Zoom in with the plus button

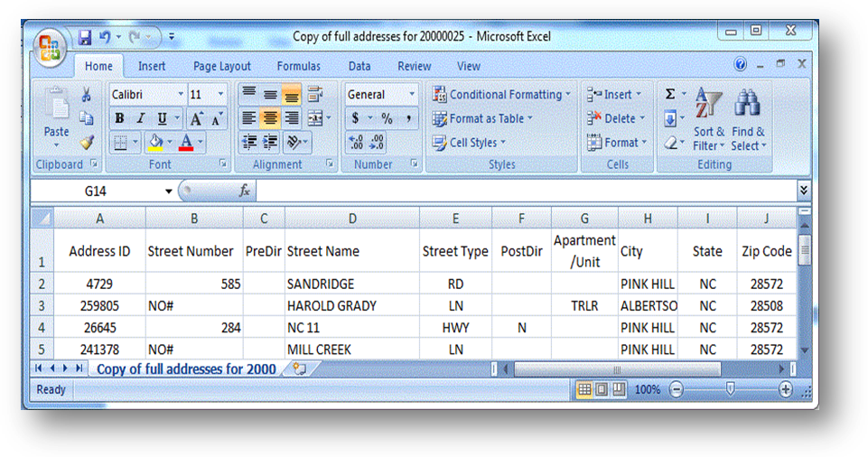point(785,389)
